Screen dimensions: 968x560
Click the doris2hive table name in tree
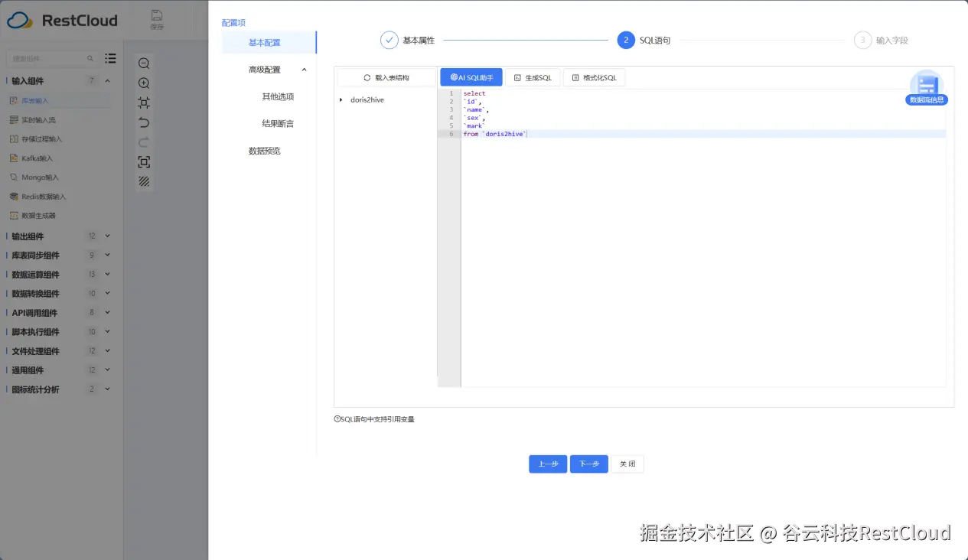click(367, 100)
